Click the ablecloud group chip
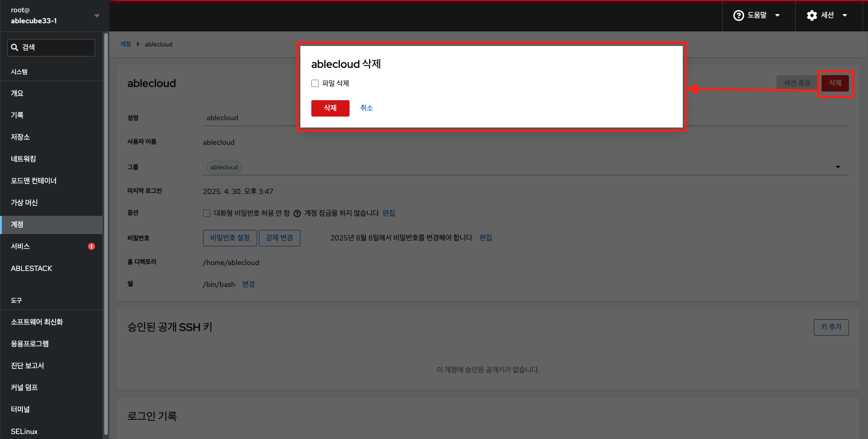 pos(224,167)
